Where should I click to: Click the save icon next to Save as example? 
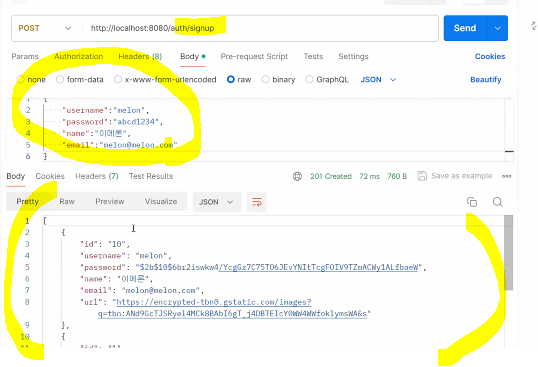[422, 176]
